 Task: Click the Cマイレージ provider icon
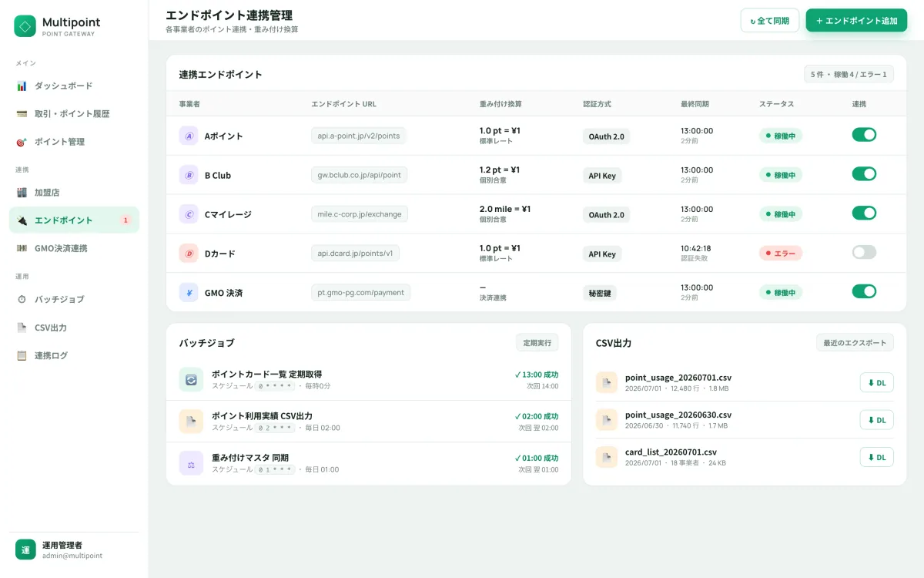click(189, 214)
